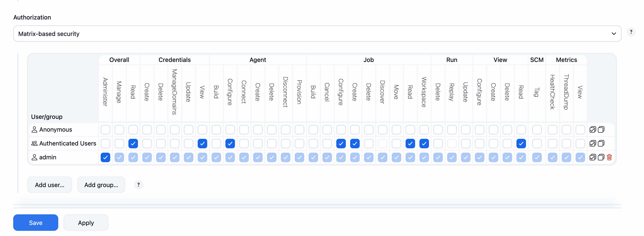Toggle View Read for Authenticated Users

[521, 144]
